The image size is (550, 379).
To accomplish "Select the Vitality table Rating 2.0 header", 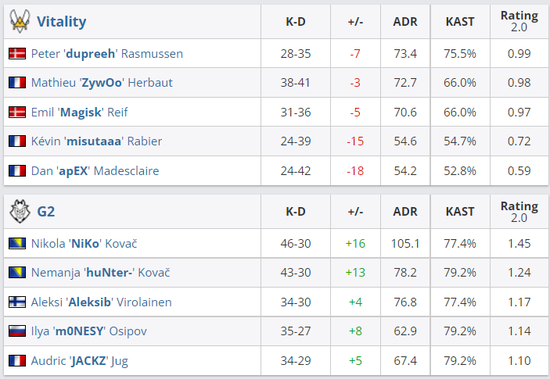I will (x=519, y=21).
